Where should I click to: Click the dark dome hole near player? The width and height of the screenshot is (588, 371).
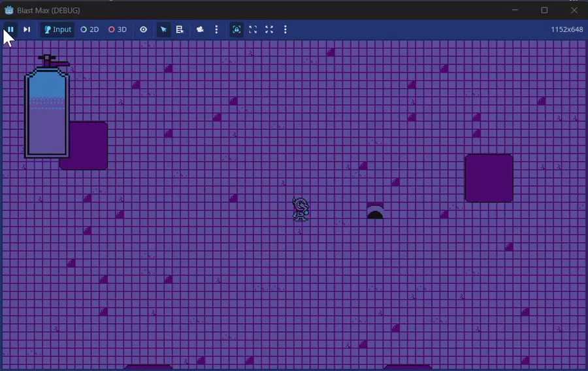[x=375, y=212]
